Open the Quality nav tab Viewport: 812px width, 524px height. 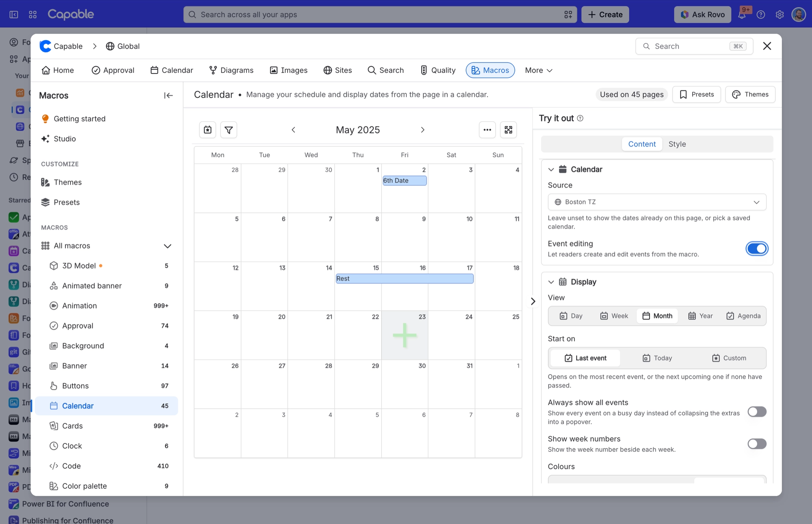(x=438, y=70)
